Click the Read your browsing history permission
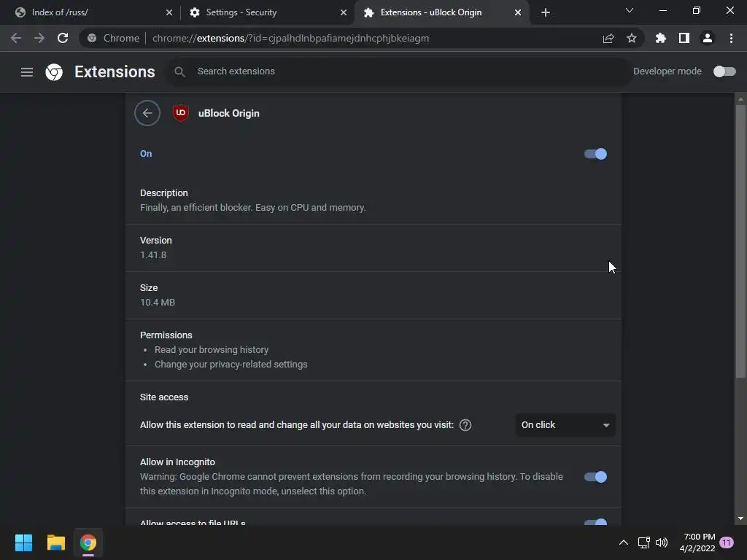The height and width of the screenshot is (560, 747). [x=212, y=349]
